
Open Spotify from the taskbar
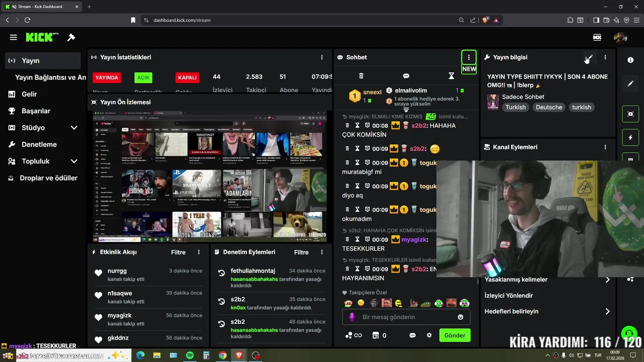click(190, 355)
